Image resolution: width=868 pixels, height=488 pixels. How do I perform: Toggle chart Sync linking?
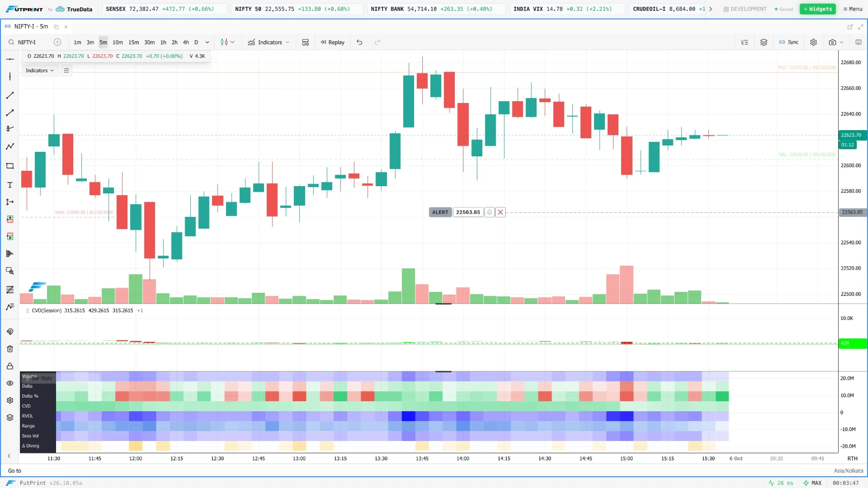click(x=789, y=42)
